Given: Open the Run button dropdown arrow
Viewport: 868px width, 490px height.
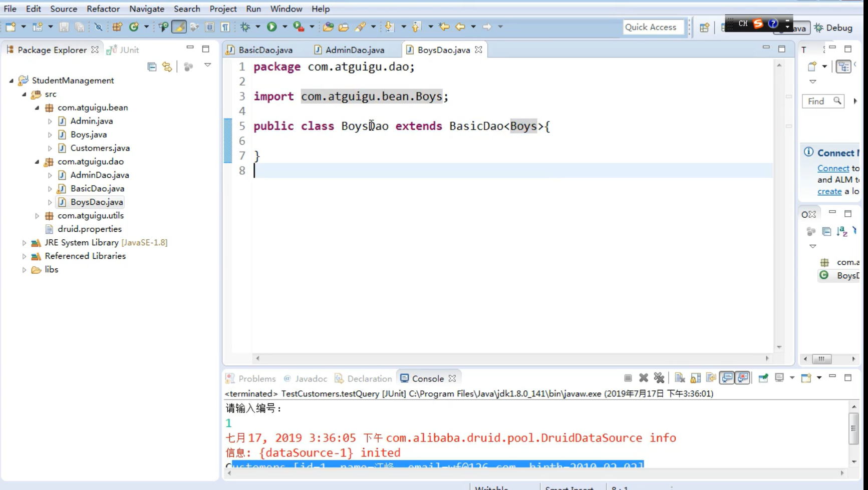Looking at the screenshot, I should pos(284,27).
